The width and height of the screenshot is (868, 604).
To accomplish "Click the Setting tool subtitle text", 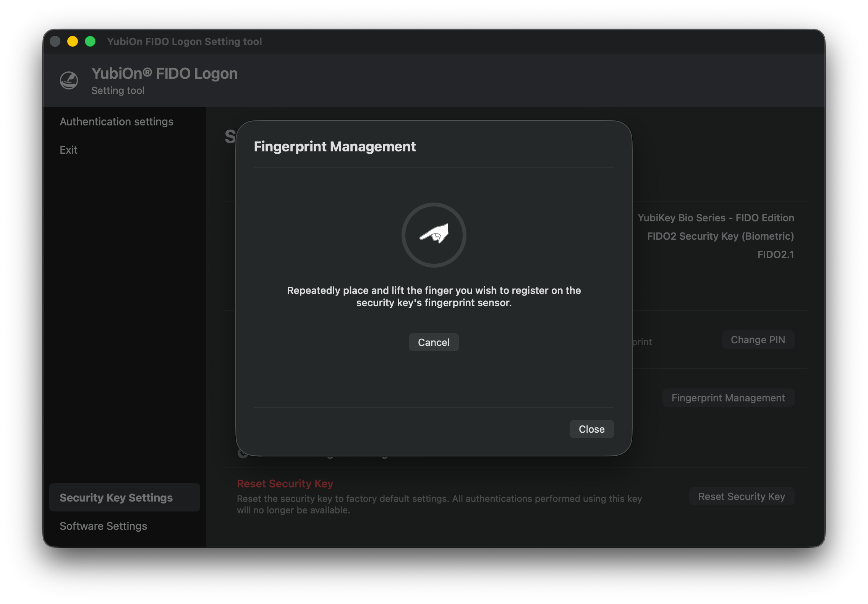I will [x=118, y=91].
